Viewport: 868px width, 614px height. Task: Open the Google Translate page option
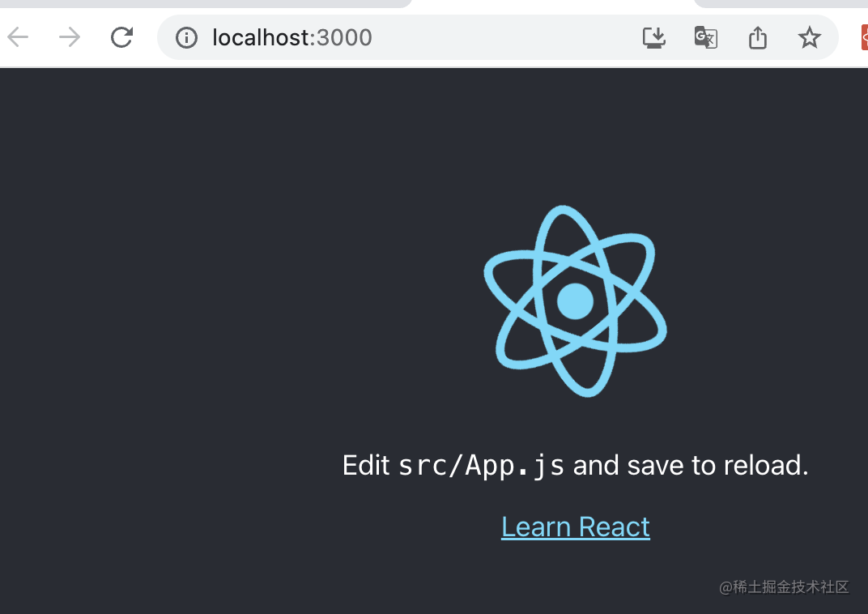[x=706, y=37]
